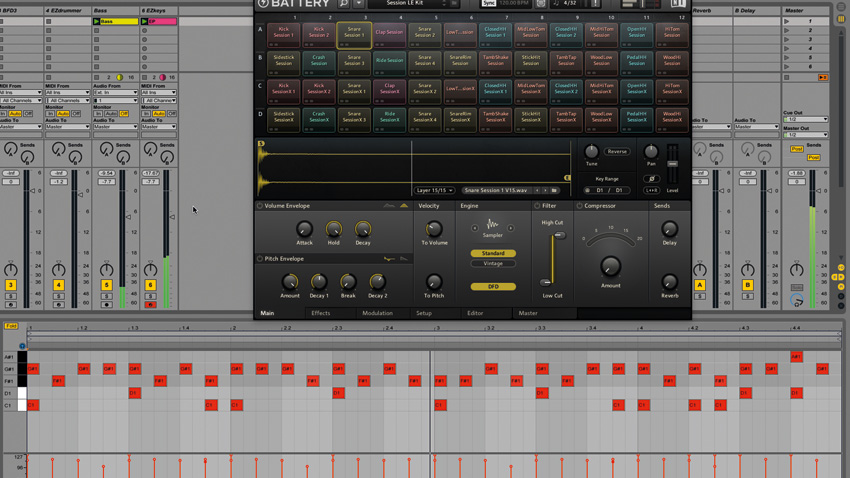This screenshot has width=850, height=478.
Task: Click the next sample arrow
Action: (545, 190)
